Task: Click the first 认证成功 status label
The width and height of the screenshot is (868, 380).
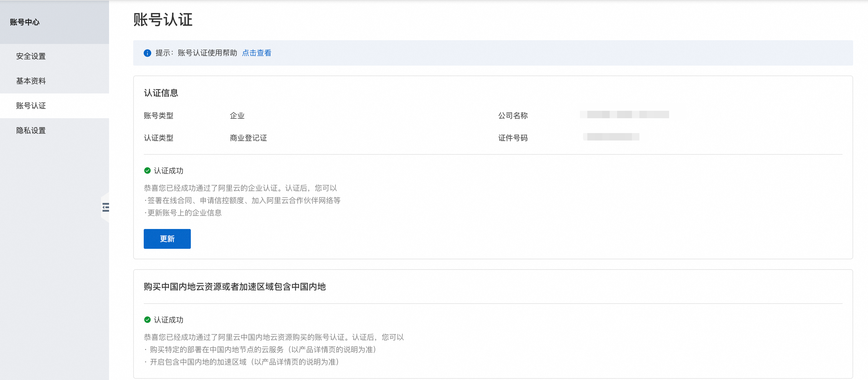Action: pyautogui.click(x=168, y=171)
